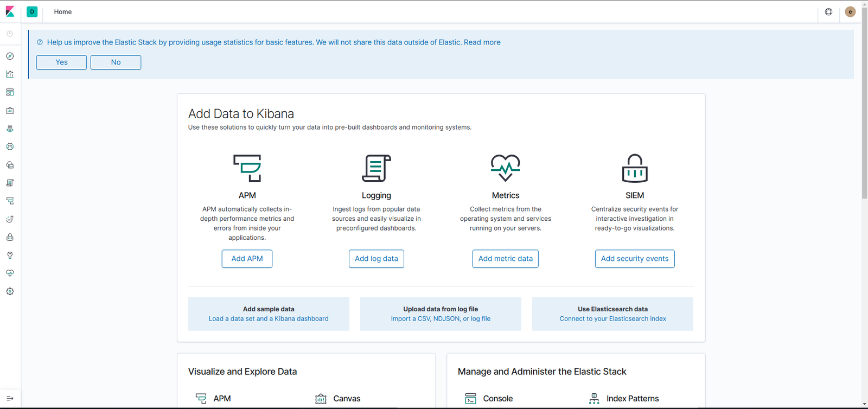This screenshot has width=868, height=409.
Task: Open Stack Monitoring heartbeat sidebar icon
Action: [10, 273]
